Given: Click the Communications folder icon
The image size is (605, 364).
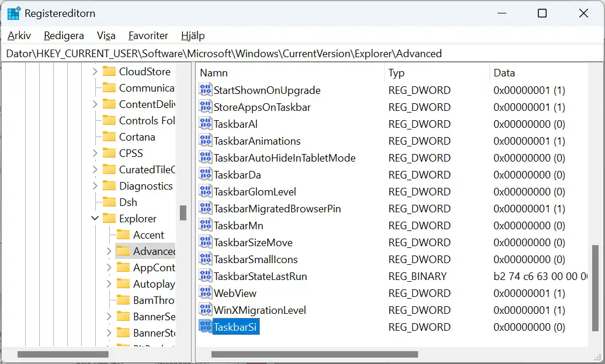Looking at the screenshot, I should [109, 87].
